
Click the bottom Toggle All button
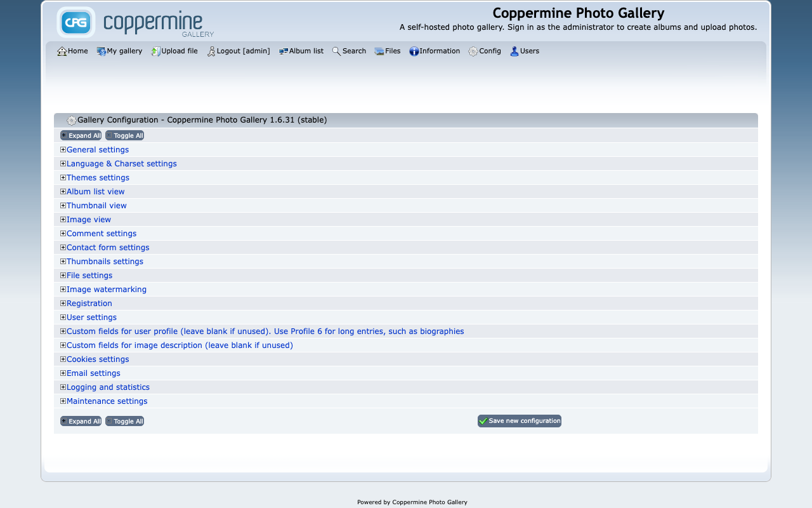124,421
